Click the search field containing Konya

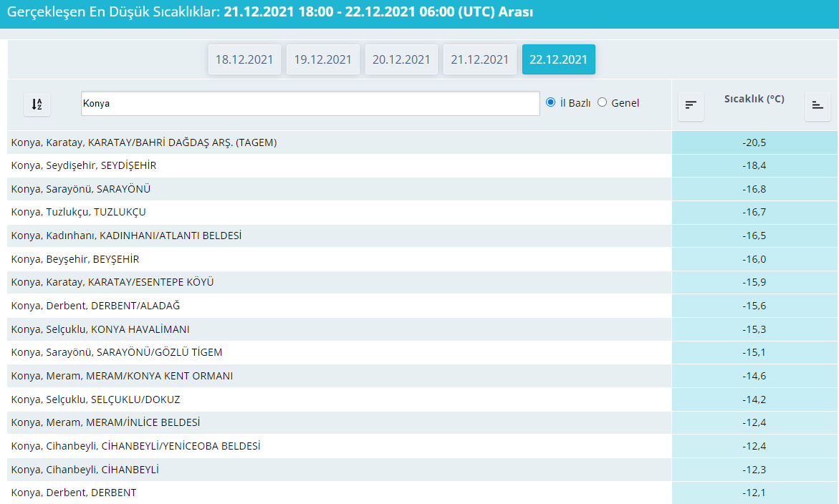[x=310, y=103]
